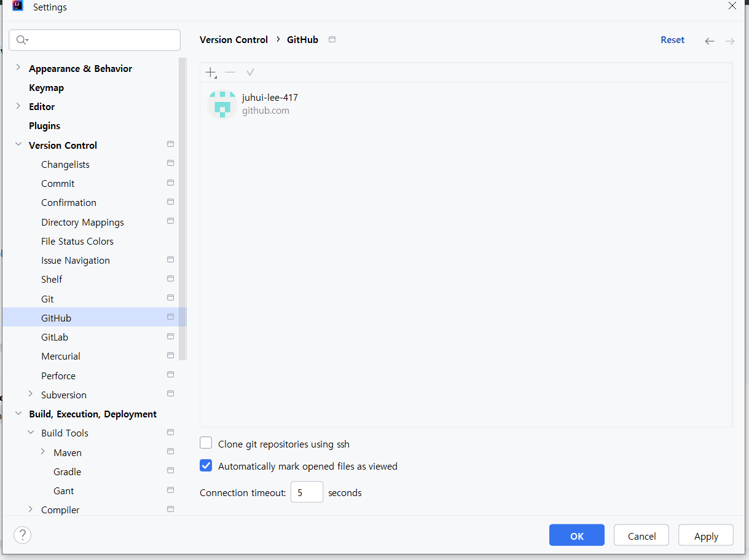The width and height of the screenshot is (749, 560).
Task: Click the search magnifier icon
Action: (22, 40)
